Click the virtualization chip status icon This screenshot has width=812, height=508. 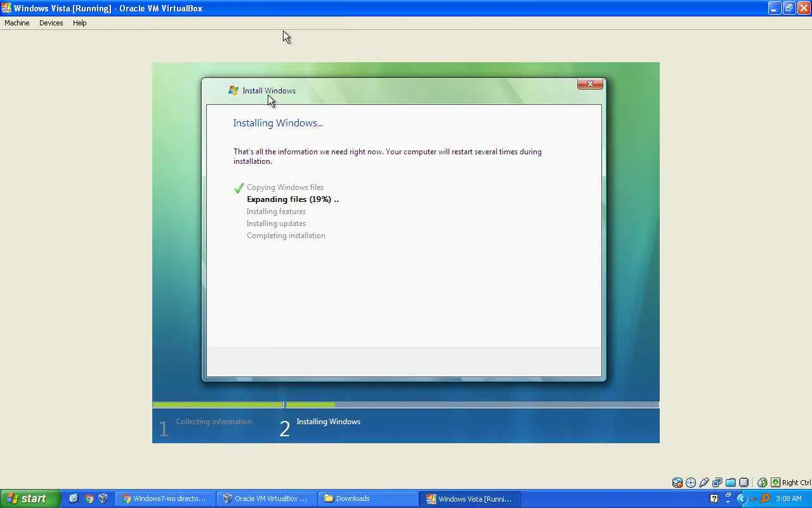tap(744, 483)
